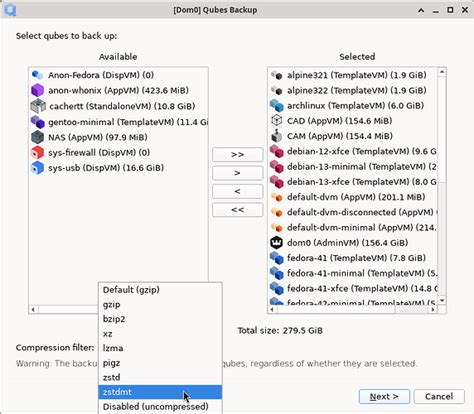
Task: Click the alpine321 template icon
Action: pyautogui.click(x=277, y=75)
